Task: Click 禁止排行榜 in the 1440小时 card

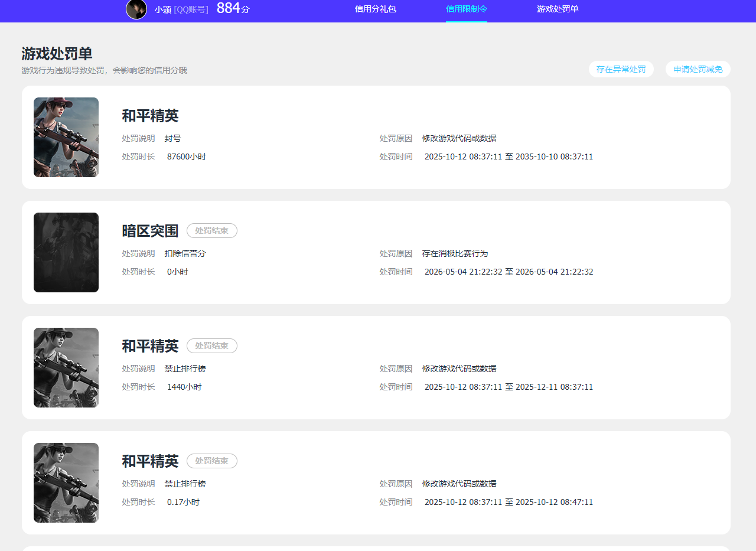Action: click(x=185, y=369)
